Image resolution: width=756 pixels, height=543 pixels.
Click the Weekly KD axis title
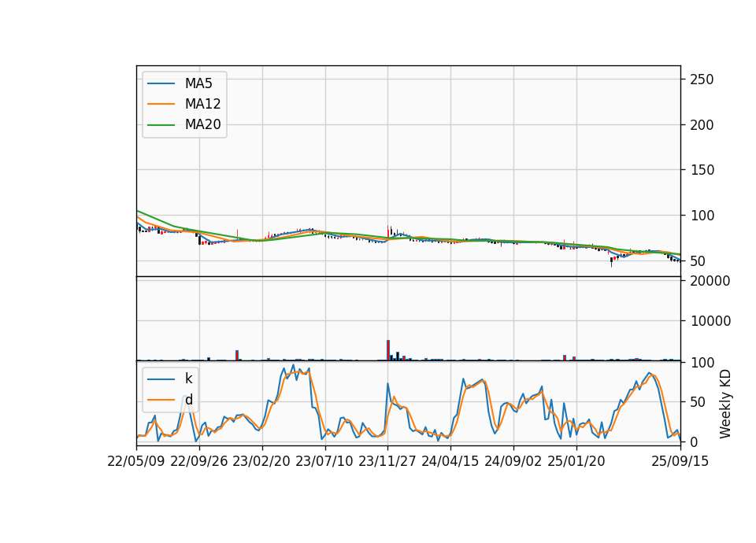point(724,404)
